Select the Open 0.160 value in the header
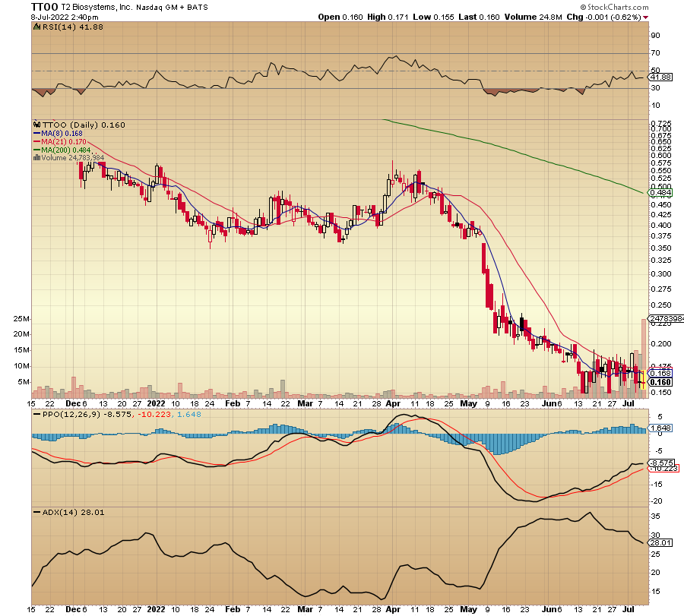The image size is (684, 616). 340,17
